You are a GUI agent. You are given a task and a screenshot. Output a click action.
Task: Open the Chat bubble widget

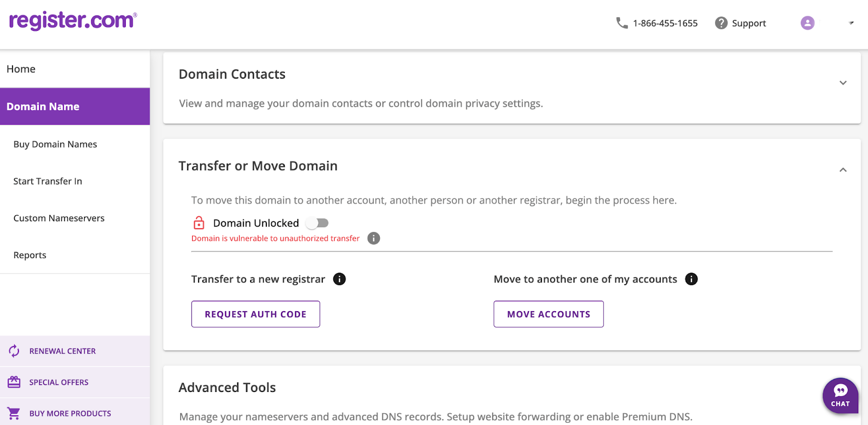840,396
